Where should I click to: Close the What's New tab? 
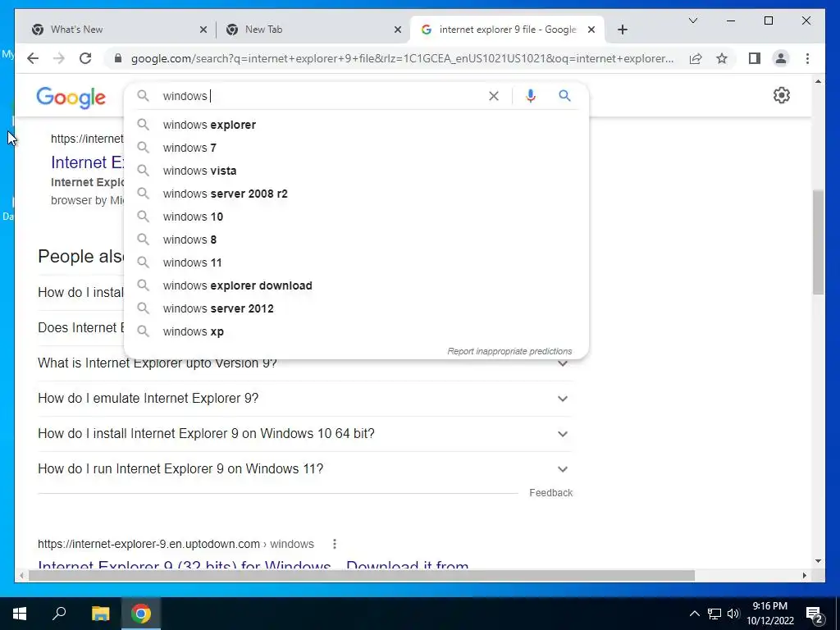(203, 30)
